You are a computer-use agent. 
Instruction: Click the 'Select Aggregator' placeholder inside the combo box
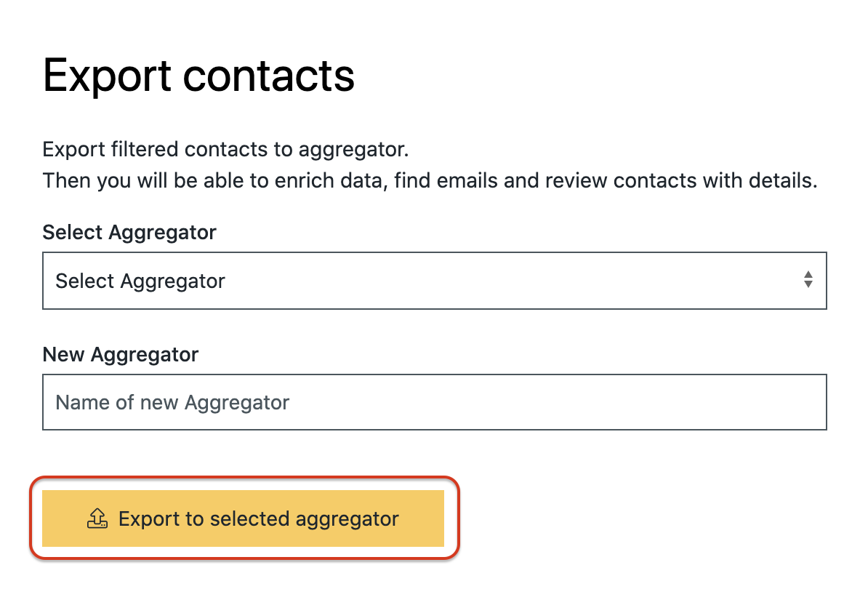140,281
